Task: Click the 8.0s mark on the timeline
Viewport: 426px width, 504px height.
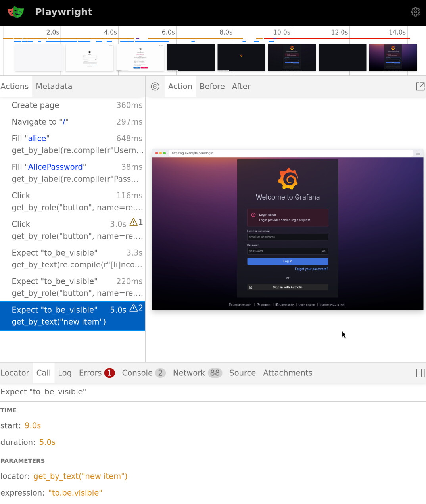Action: [226, 33]
